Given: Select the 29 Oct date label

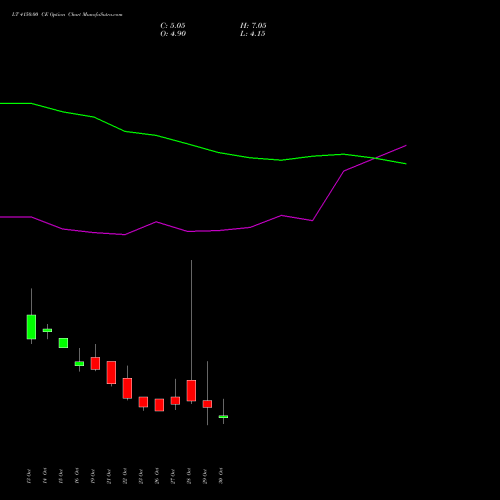Looking at the screenshot, I should click(x=205, y=476).
